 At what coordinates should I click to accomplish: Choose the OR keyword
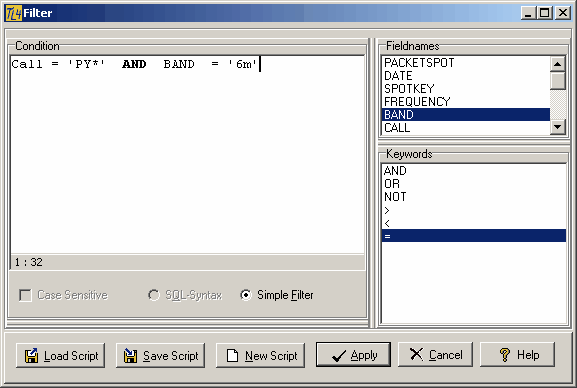(x=474, y=184)
